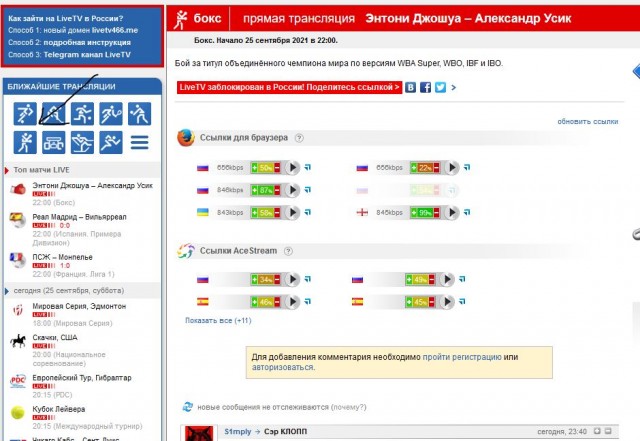
Task: Open the volleyball broadcasts icon
Action: pos(139,114)
